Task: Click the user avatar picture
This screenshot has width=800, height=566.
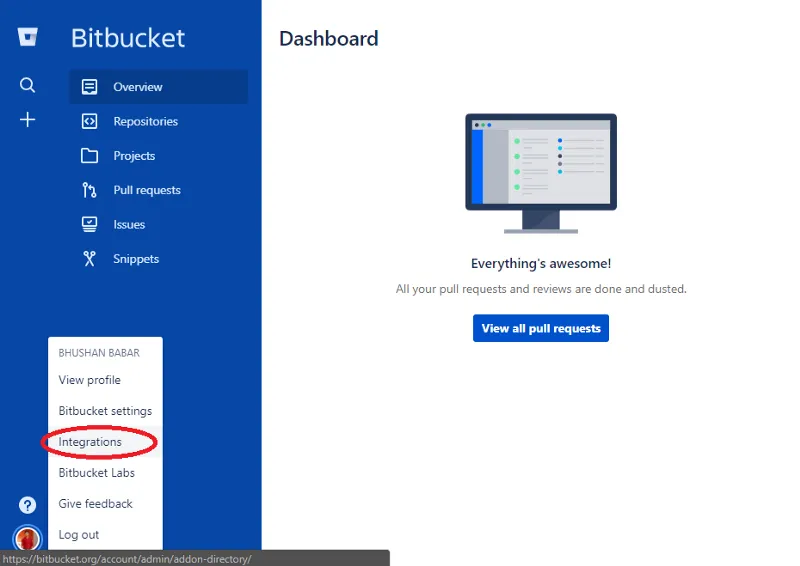Action: pos(28,539)
